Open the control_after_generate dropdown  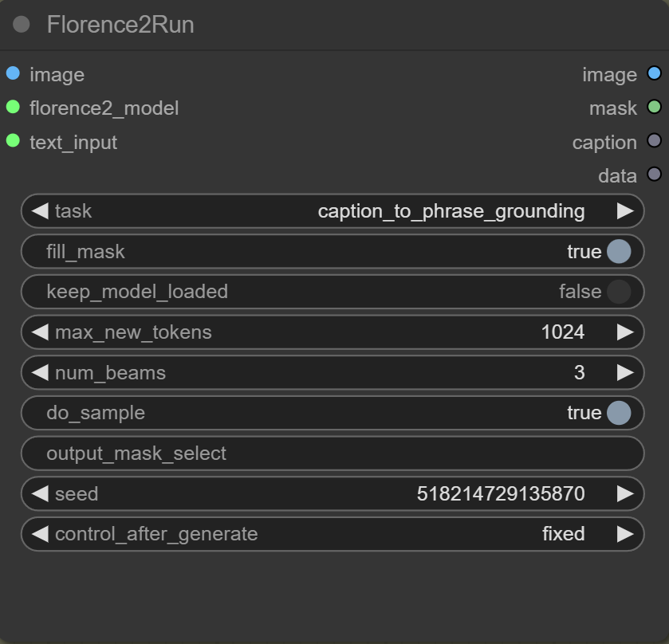pyautogui.click(x=332, y=534)
